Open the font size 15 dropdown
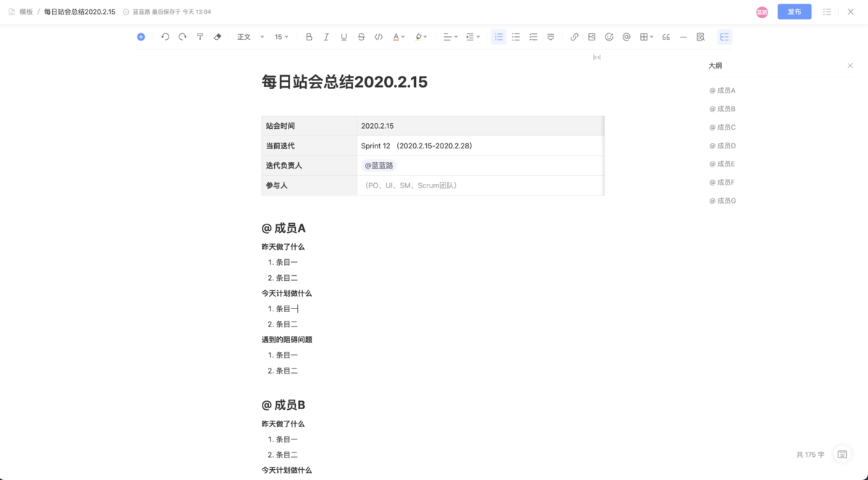This screenshot has width=868, height=480. [281, 37]
